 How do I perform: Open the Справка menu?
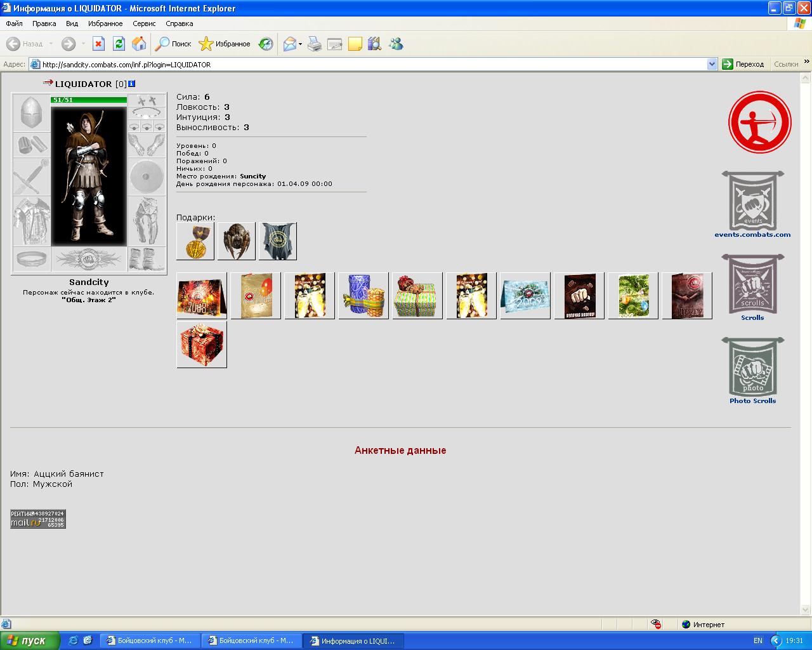(179, 23)
